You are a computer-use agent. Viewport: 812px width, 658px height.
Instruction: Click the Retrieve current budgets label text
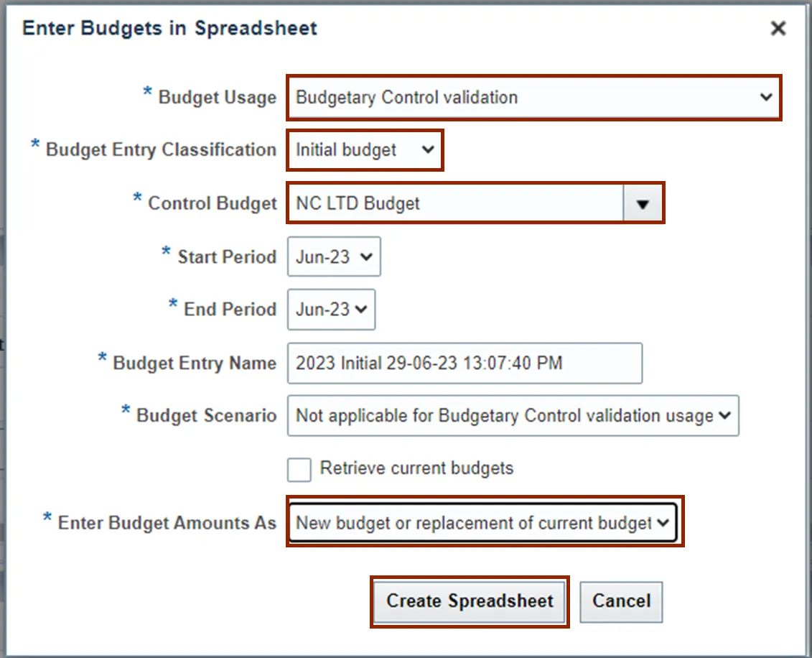coord(416,468)
